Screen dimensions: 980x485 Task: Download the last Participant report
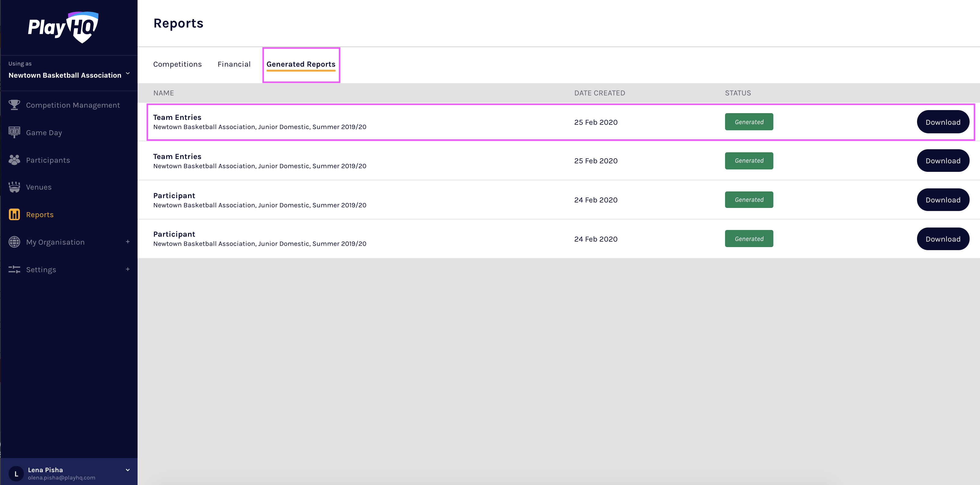click(942, 239)
